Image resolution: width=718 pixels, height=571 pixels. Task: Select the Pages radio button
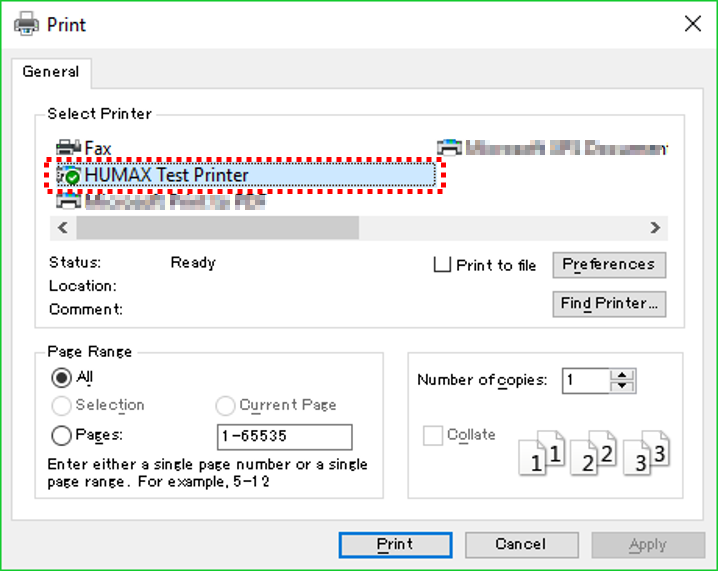pos(61,435)
